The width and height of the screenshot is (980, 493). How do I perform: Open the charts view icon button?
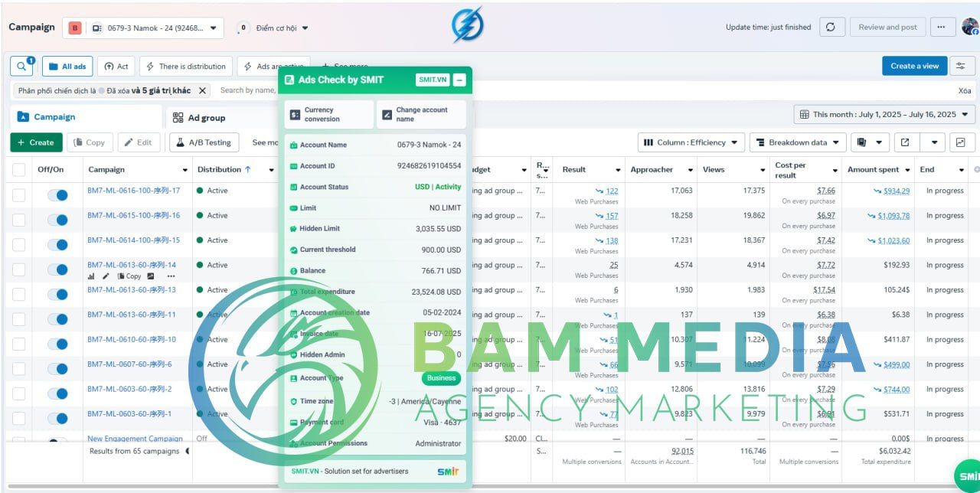click(x=962, y=142)
